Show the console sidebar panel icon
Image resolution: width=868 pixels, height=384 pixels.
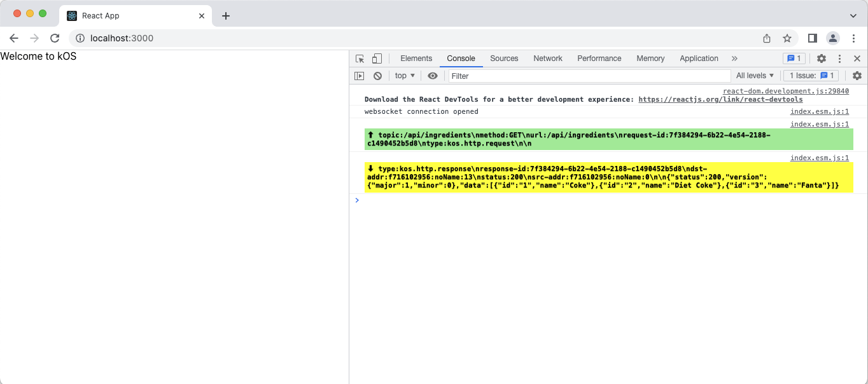(360, 76)
